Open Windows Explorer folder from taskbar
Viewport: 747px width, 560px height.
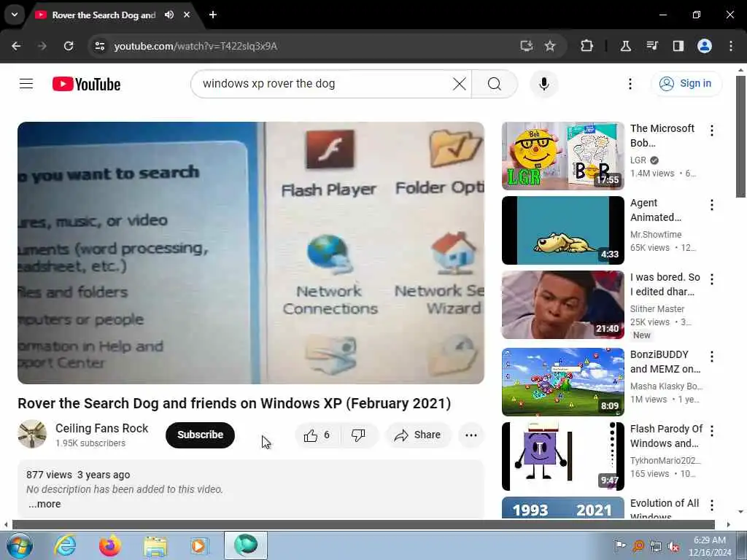[x=155, y=545]
